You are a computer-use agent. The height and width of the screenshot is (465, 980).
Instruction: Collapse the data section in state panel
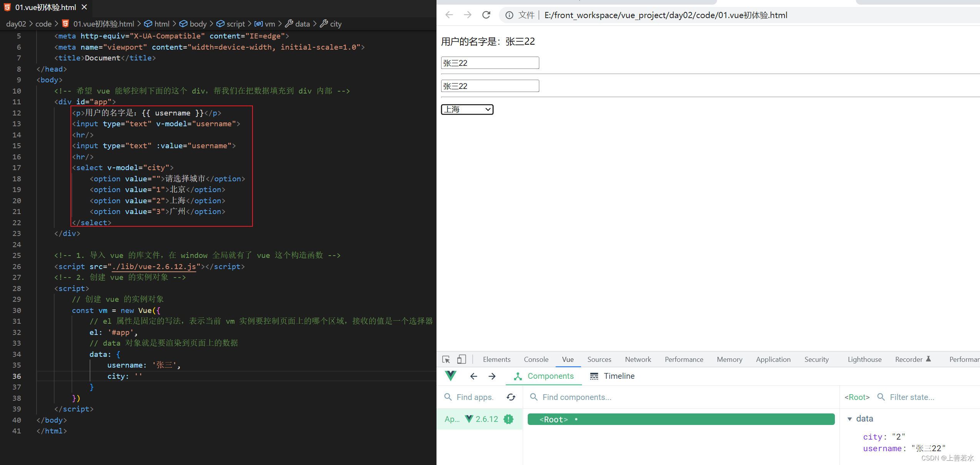[x=850, y=419]
